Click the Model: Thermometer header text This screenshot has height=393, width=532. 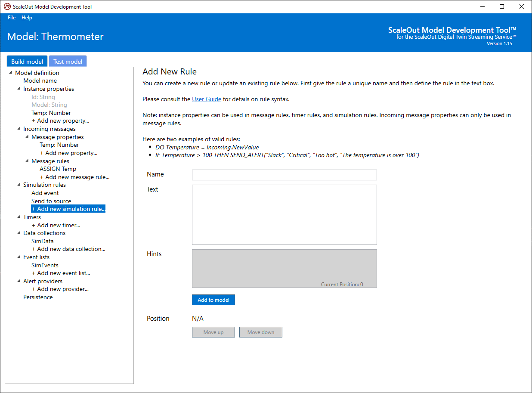56,37
